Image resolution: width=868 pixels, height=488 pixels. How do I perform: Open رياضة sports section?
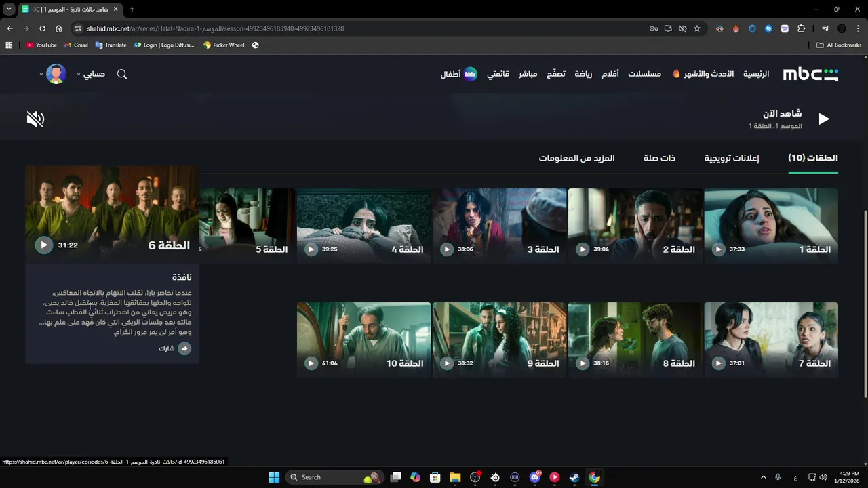coord(583,74)
